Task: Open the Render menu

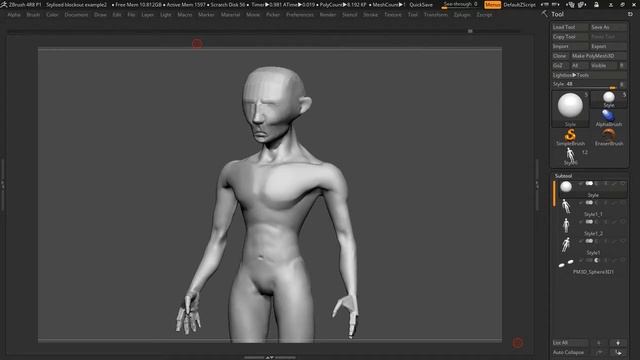Action: [328, 15]
